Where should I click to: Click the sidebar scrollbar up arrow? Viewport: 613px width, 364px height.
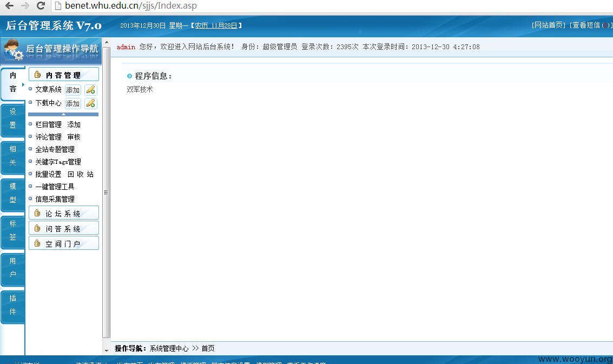(x=107, y=42)
